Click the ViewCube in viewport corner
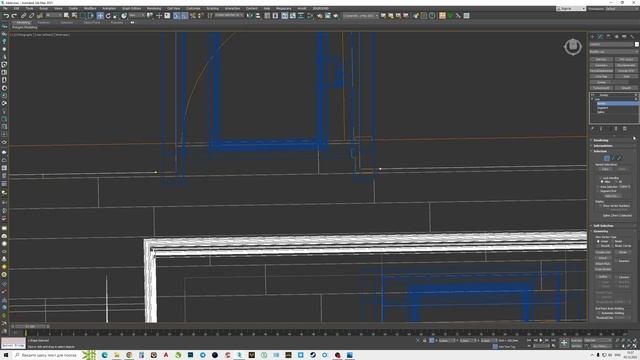Image resolution: width=640 pixels, height=360 pixels. click(573, 46)
